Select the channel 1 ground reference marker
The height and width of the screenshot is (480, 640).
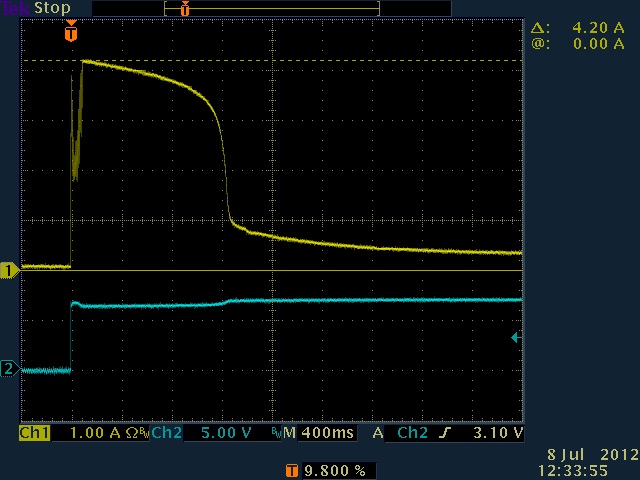point(10,270)
